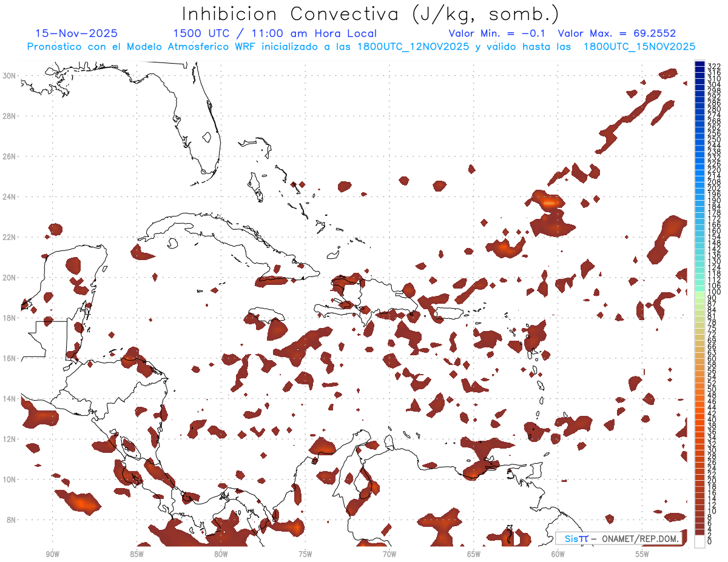Click the 65W longitude label

(x=474, y=554)
